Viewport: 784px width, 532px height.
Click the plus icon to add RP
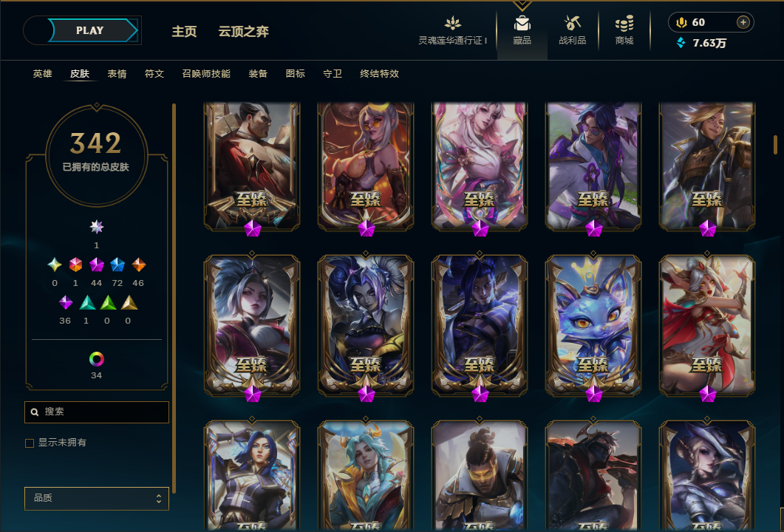743,22
